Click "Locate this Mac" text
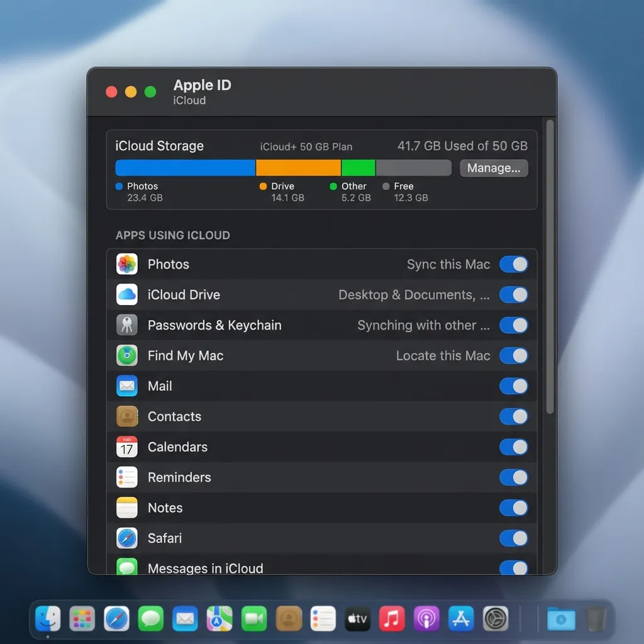The height and width of the screenshot is (644, 644). point(443,355)
